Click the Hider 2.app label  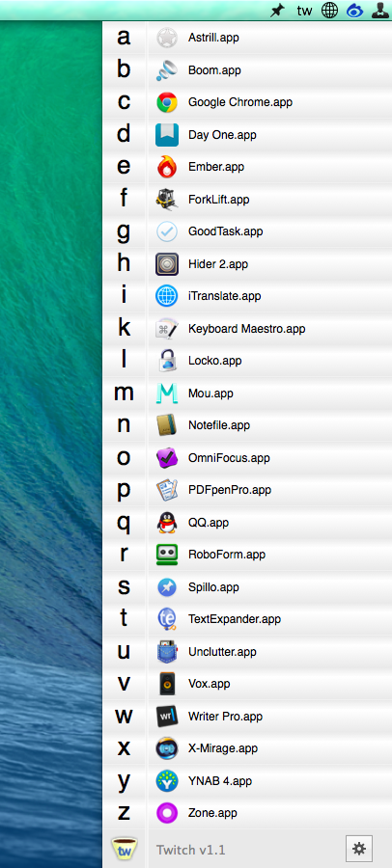[x=218, y=263]
